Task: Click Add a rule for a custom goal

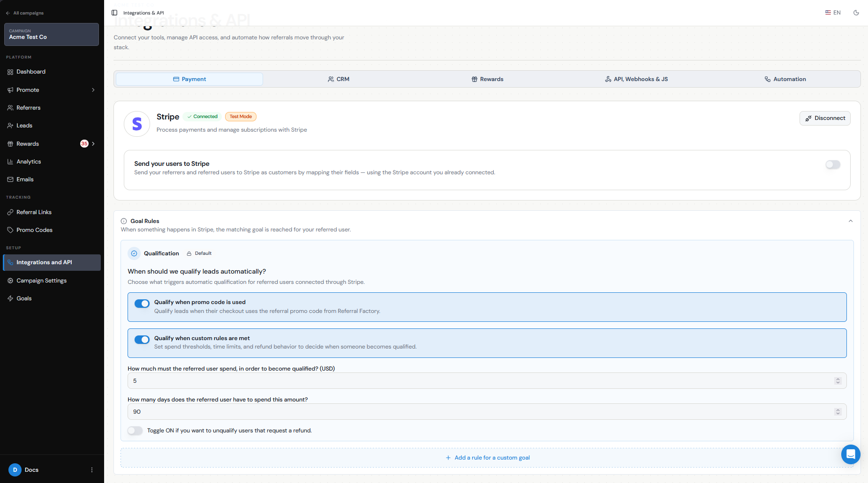Action: coord(487,458)
